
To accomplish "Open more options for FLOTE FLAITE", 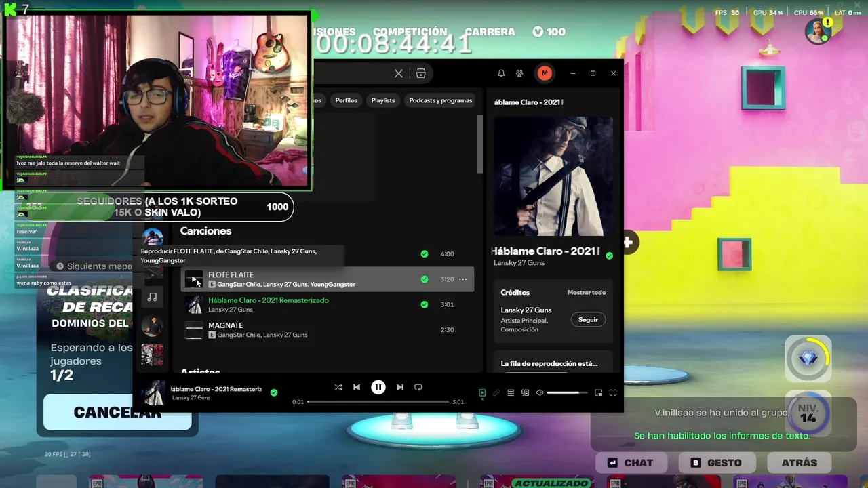I will coord(462,279).
